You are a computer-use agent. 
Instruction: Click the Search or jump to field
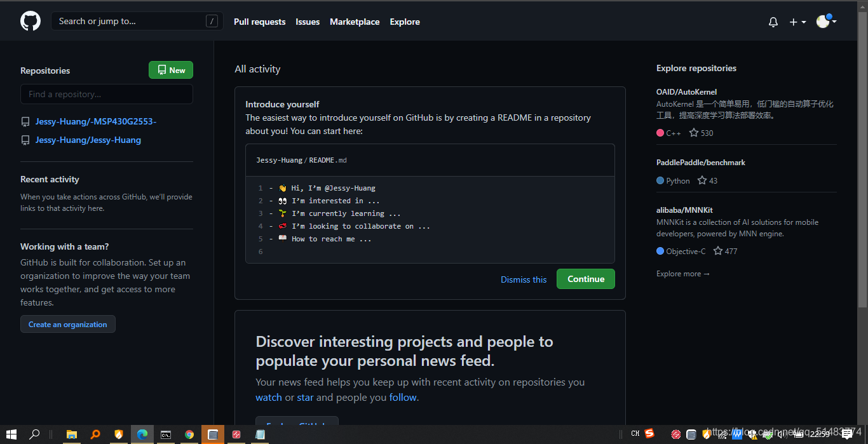pyautogui.click(x=137, y=21)
